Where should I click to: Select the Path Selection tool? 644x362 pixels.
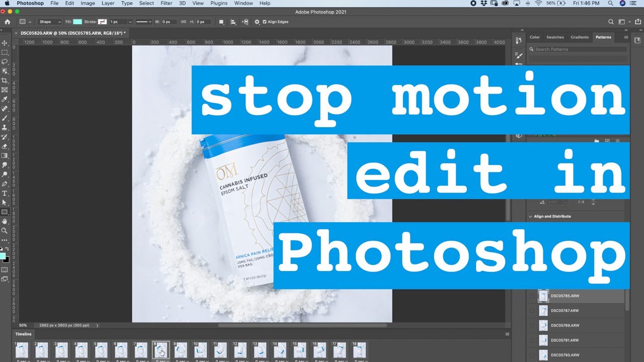click(x=5, y=202)
